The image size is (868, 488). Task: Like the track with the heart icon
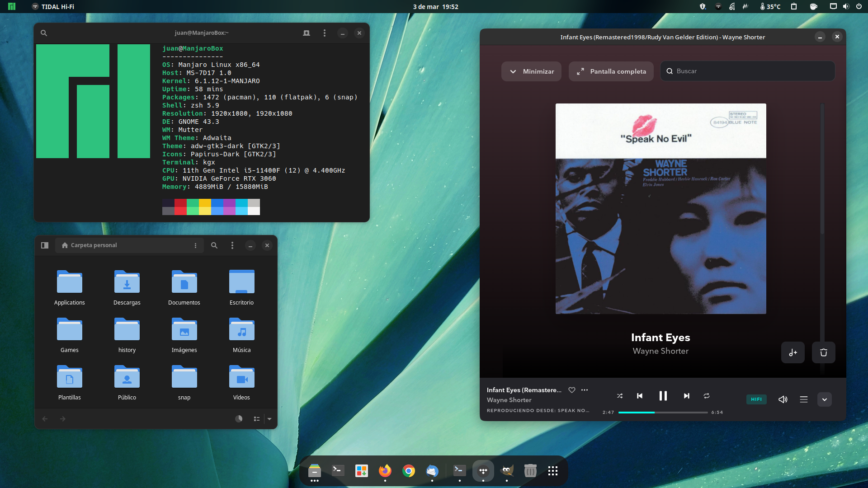click(x=572, y=390)
